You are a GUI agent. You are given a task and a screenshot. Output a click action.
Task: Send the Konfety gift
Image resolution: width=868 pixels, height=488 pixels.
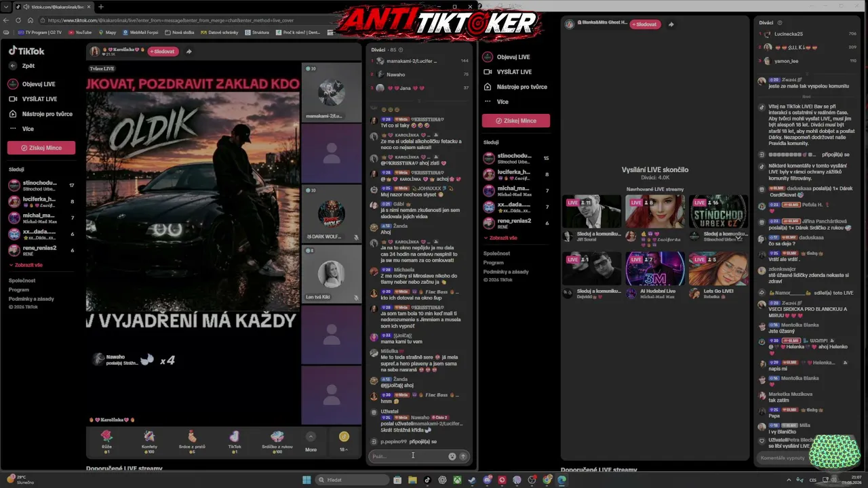149,441
